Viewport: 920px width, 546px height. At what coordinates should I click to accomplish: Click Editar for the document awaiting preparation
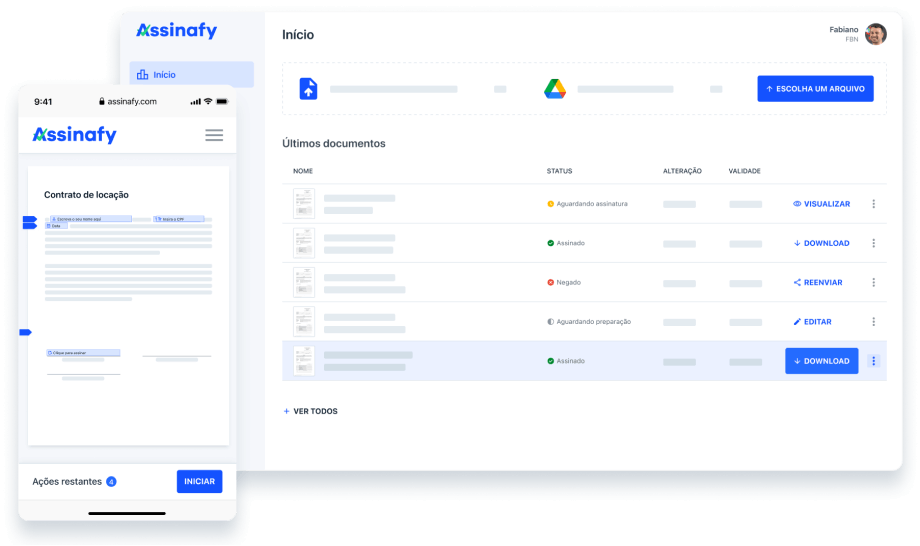(812, 322)
